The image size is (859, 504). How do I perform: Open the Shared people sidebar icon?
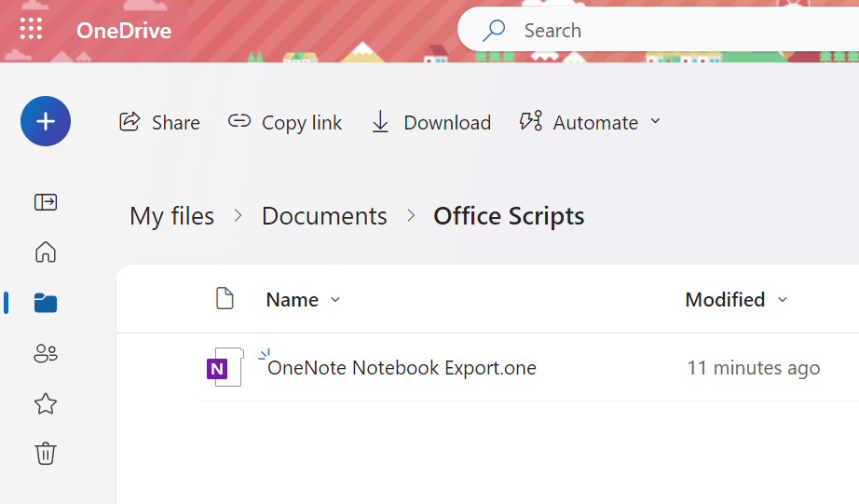46,353
